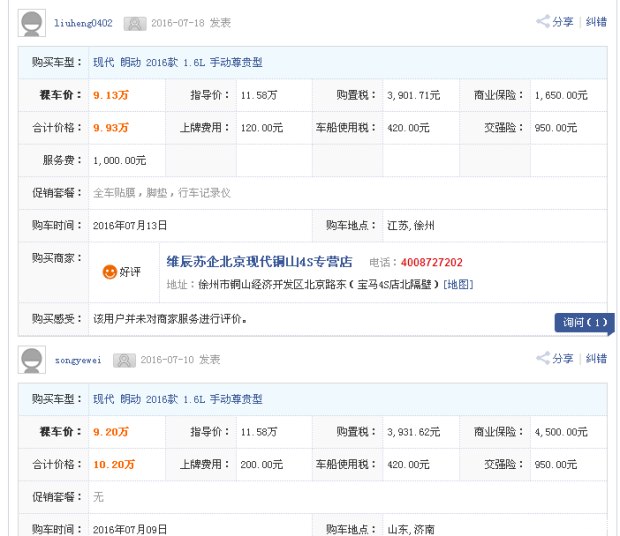This screenshot has width=620, height=536.
Task: Select purchase location 江苏, 徐州
Action: (x=411, y=225)
